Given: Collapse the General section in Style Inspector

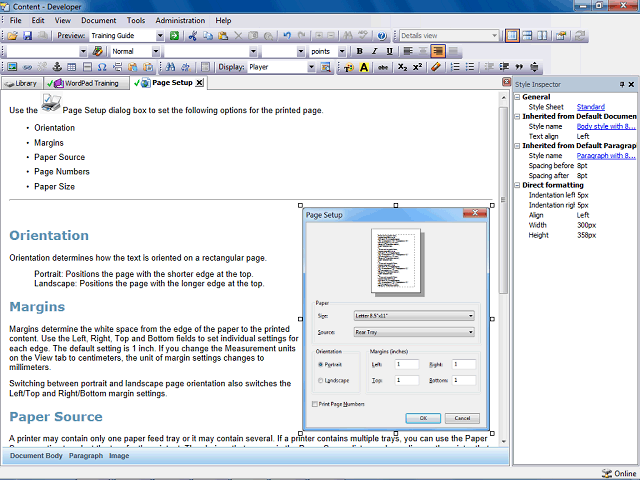Looking at the screenshot, I should click(517, 97).
